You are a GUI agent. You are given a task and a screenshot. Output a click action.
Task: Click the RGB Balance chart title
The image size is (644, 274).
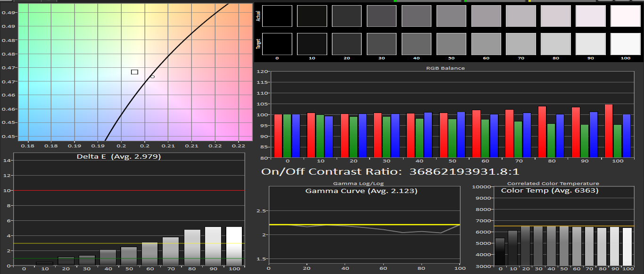click(445, 68)
